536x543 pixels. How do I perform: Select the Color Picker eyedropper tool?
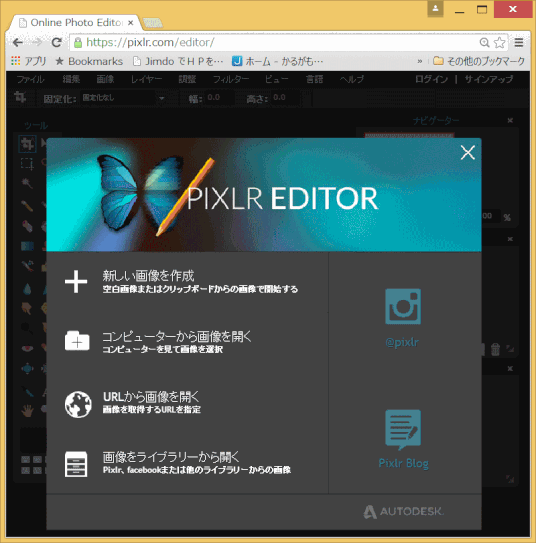coord(27,391)
